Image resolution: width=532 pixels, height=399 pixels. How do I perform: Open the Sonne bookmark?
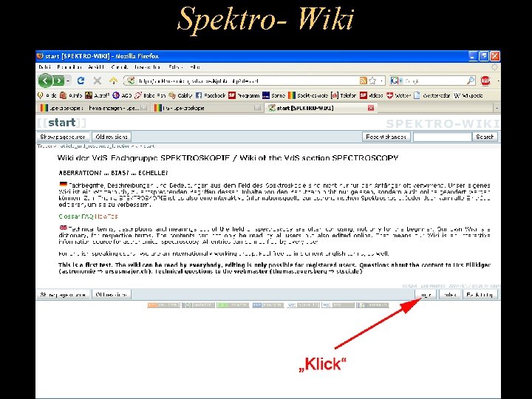[x=274, y=95]
